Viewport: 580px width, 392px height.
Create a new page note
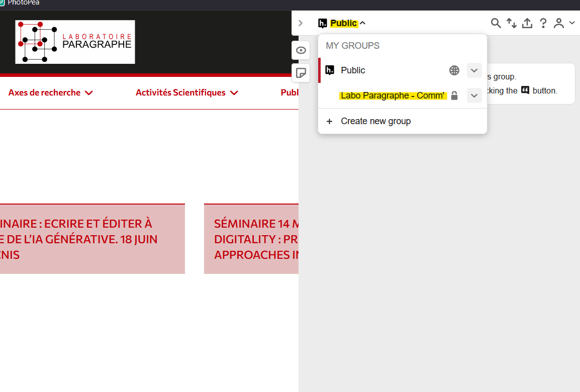pyautogui.click(x=301, y=73)
